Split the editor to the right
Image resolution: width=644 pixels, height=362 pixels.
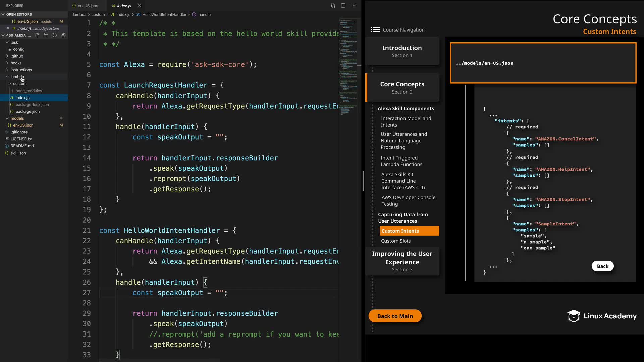click(x=343, y=6)
